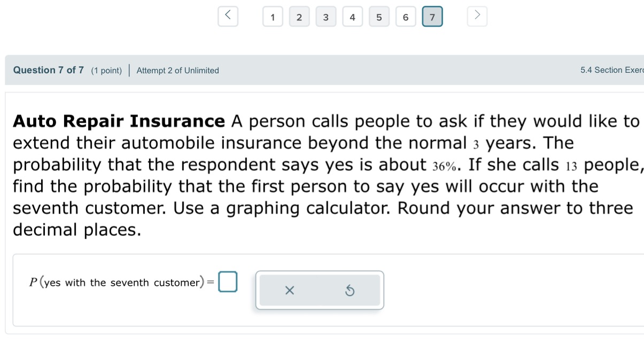Open question 2 from the navigator

[x=299, y=17]
